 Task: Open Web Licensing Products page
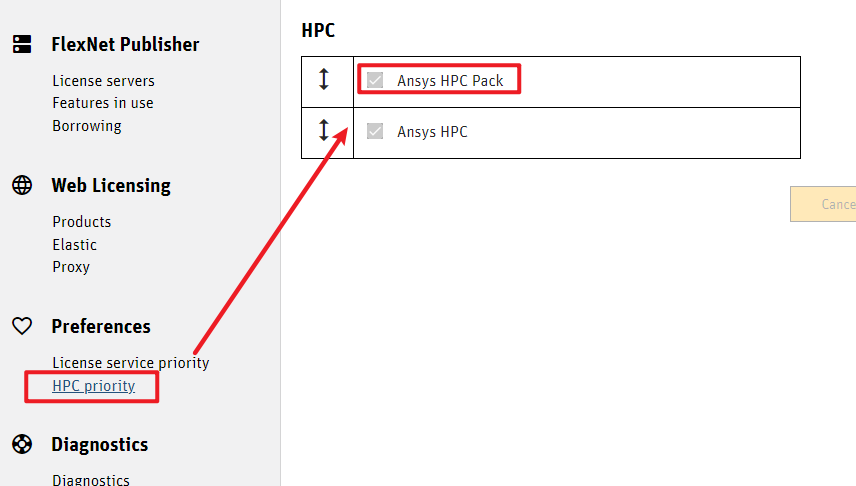coord(82,222)
